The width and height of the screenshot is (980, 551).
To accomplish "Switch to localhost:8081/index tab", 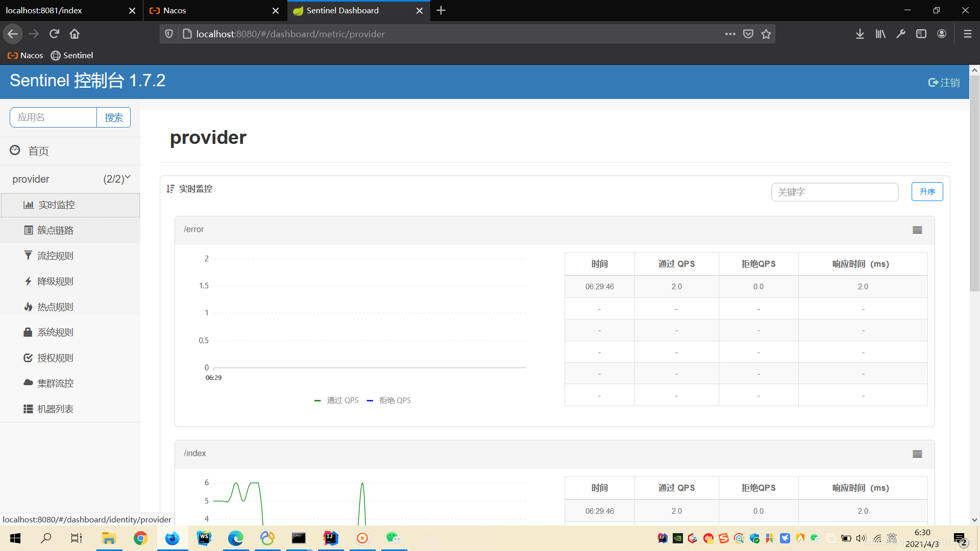I will click(64, 10).
